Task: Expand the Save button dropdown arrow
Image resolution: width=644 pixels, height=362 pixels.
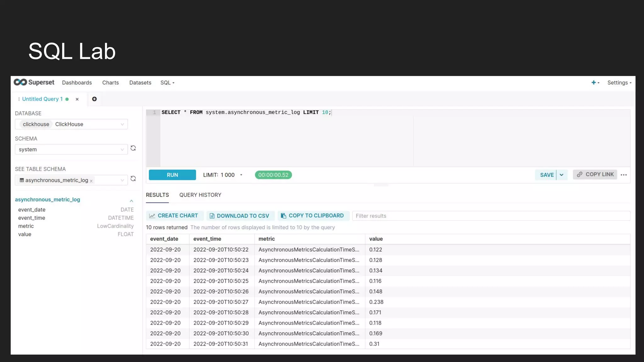Action: pos(562,175)
